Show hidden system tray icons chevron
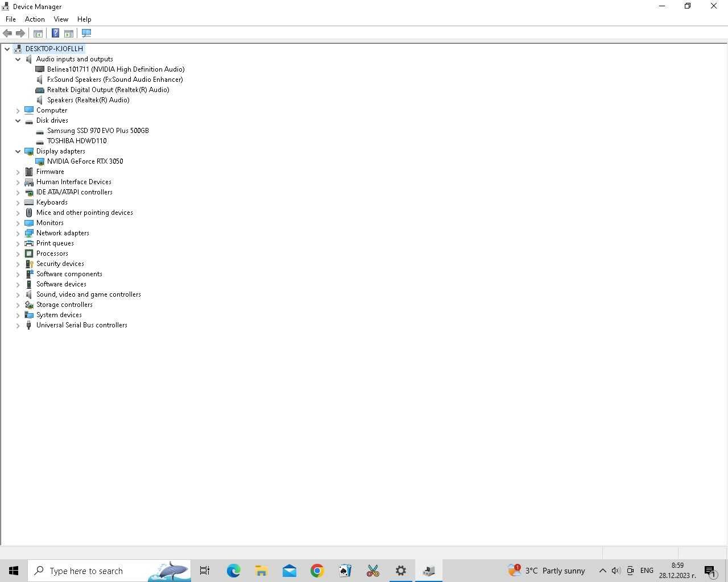Screen dimensions: 728x582 (x=602, y=571)
